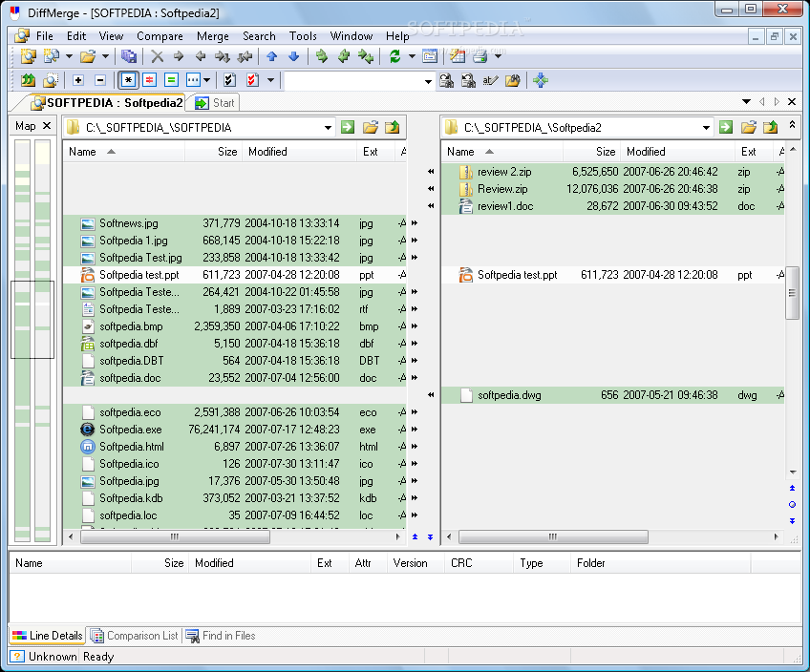Click into the toolbar search combo box
The height and width of the screenshot is (672, 810).
tap(353, 81)
